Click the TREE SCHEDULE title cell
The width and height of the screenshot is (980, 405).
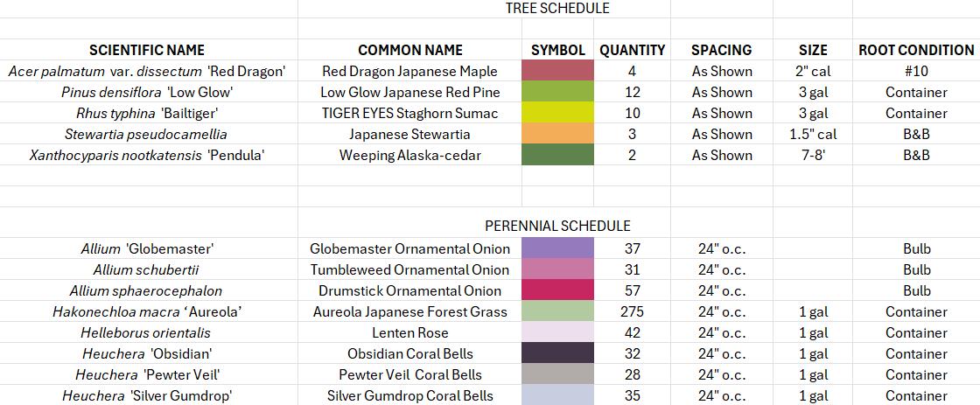(x=557, y=8)
